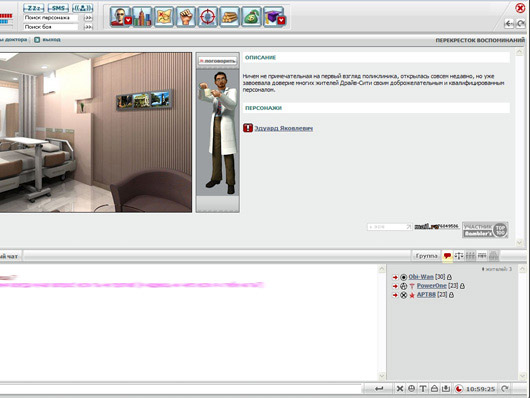Click red exclamation icon beside Эдуард Яковлевич
This screenshot has width=530, height=398.
click(x=248, y=128)
